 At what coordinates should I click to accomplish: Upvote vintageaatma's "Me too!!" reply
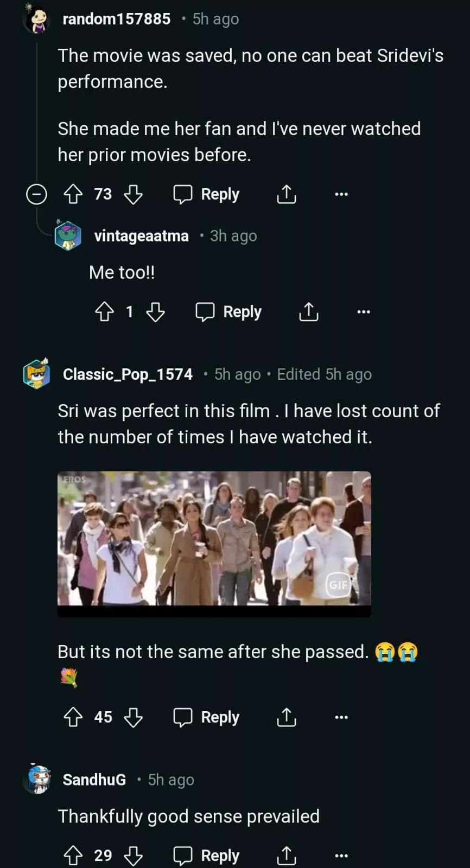(x=105, y=312)
